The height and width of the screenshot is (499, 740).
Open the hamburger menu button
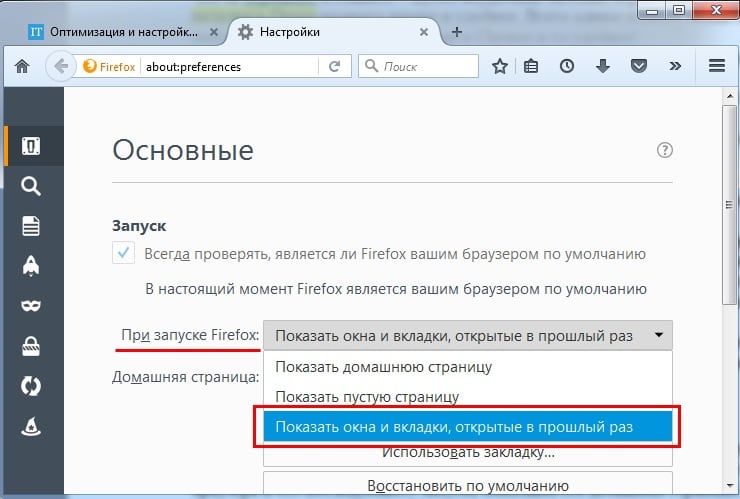click(x=716, y=67)
